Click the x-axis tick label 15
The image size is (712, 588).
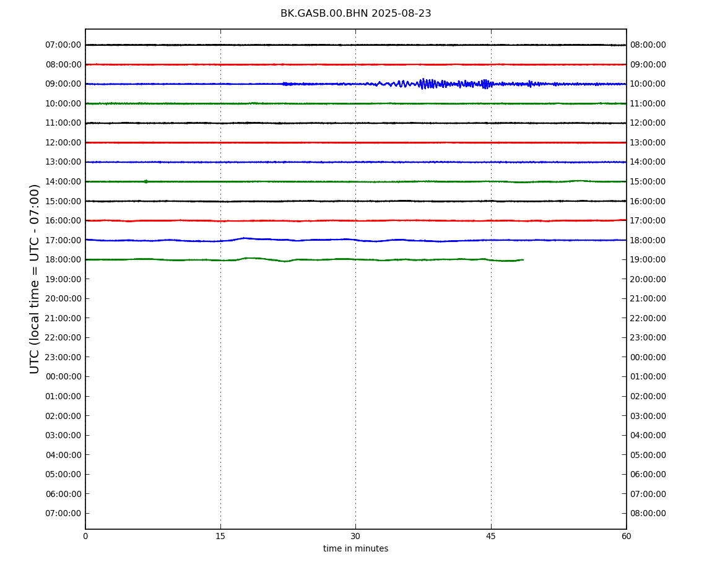point(220,536)
